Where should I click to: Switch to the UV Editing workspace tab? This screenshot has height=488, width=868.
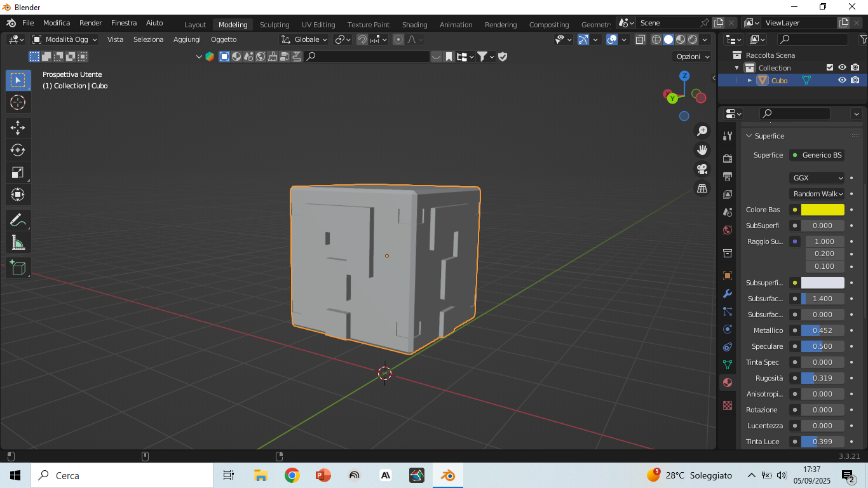(x=318, y=25)
